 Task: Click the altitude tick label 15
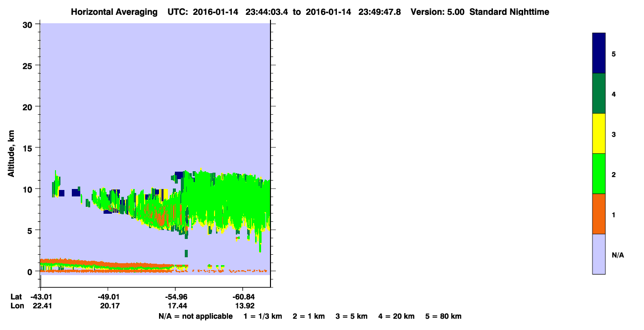click(x=29, y=148)
